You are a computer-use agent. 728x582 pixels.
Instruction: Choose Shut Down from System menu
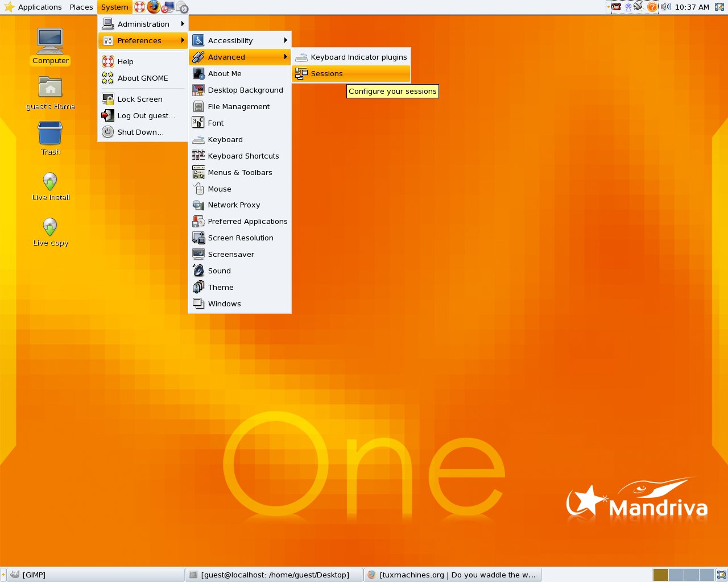click(143, 132)
